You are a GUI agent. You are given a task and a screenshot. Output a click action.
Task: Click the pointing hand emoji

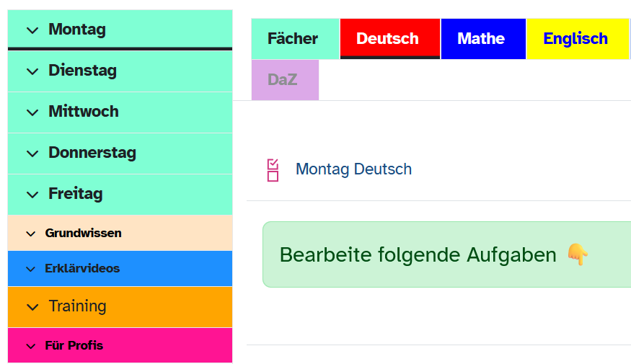pos(577,254)
